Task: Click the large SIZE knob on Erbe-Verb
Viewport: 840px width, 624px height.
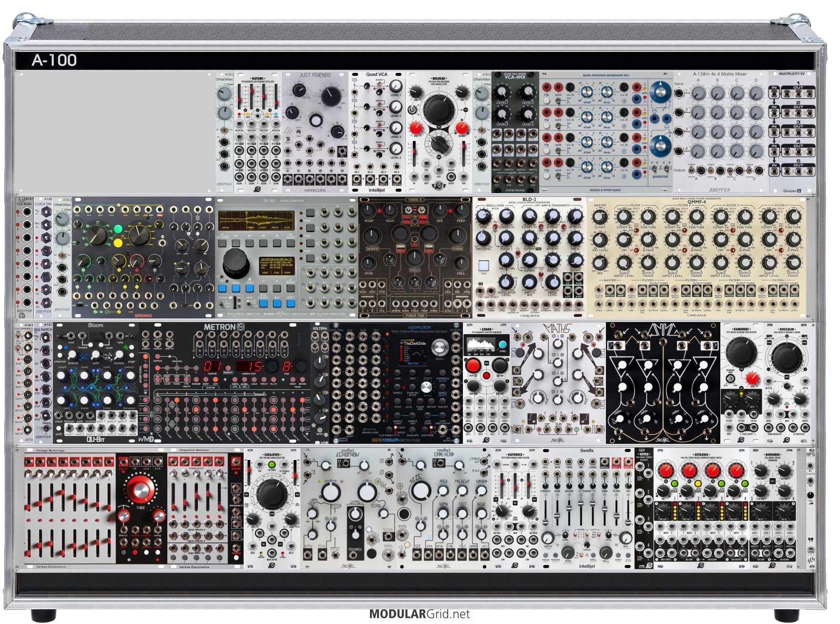Action: (x=421, y=491)
